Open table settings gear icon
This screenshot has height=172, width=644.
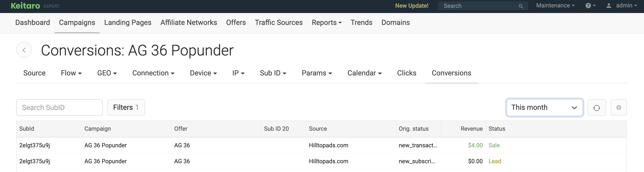pyautogui.click(x=618, y=108)
